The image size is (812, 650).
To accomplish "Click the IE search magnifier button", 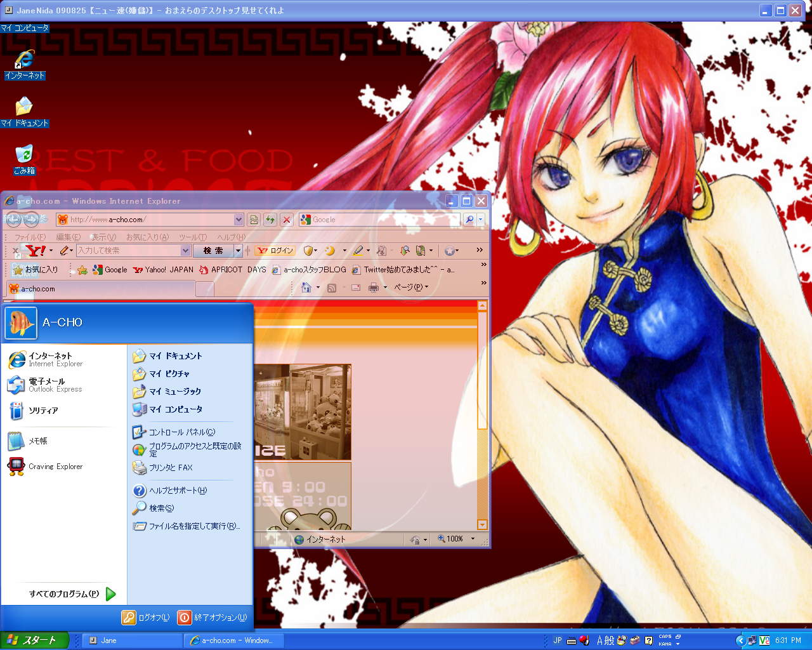I will pyautogui.click(x=469, y=220).
